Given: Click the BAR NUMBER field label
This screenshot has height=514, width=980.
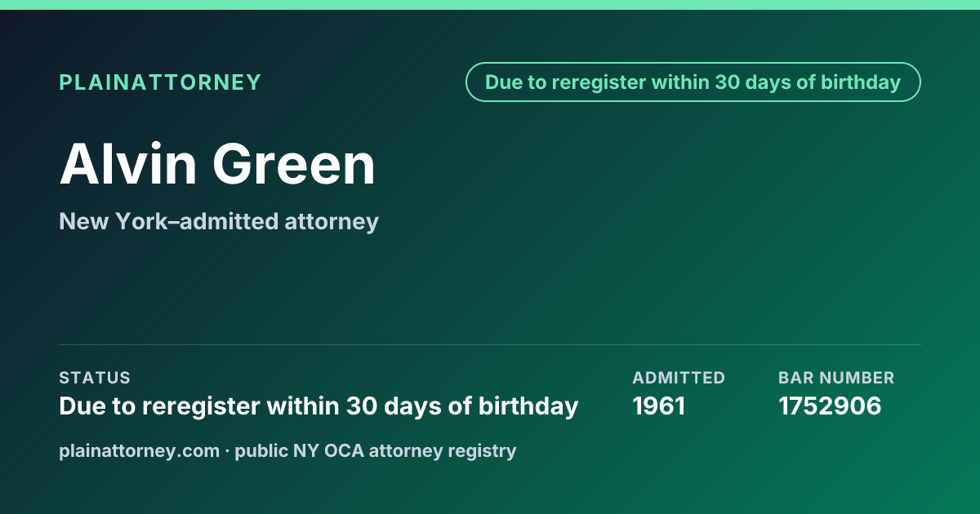Looking at the screenshot, I should pos(836,378).
